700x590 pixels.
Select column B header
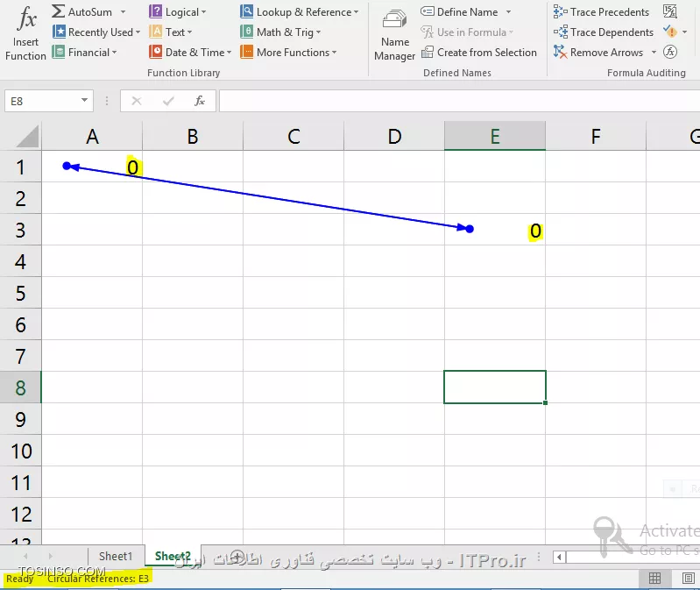[x=193, y=136]
